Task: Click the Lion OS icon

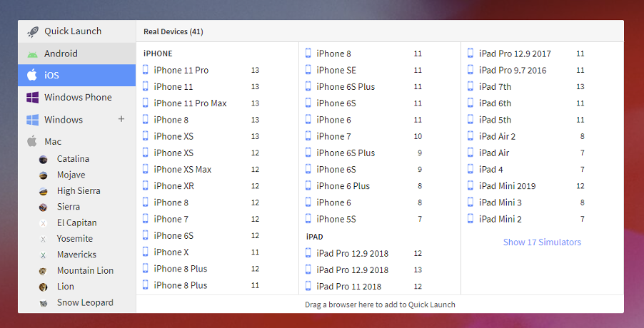Action: pos(43,287)
